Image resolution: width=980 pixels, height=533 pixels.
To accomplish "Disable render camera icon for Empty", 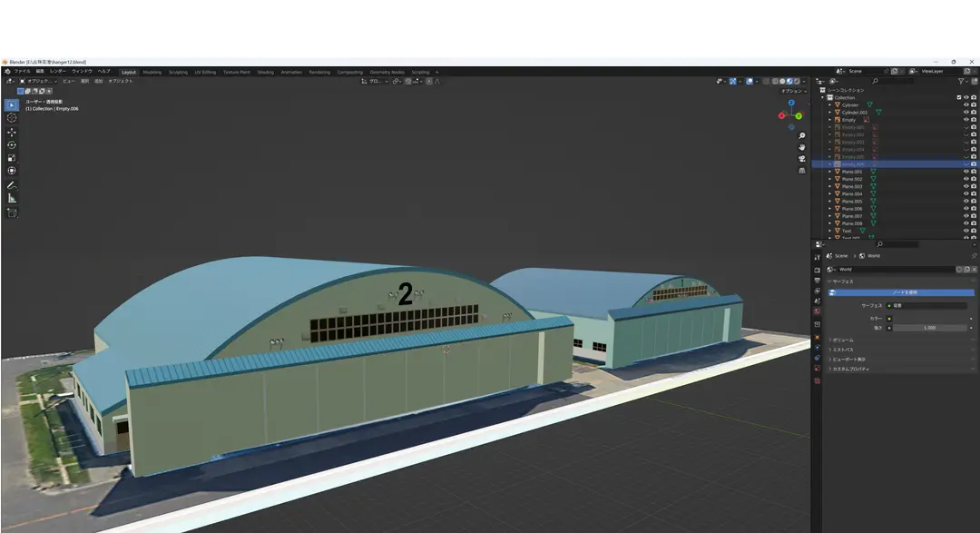I will (974, 120).
